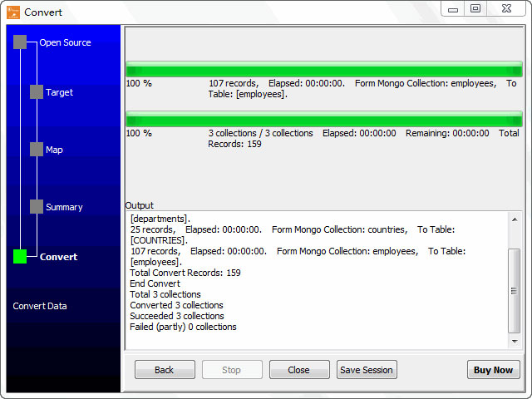Select the Open Source step label
The image size is (532, 399).
point(65,42)
